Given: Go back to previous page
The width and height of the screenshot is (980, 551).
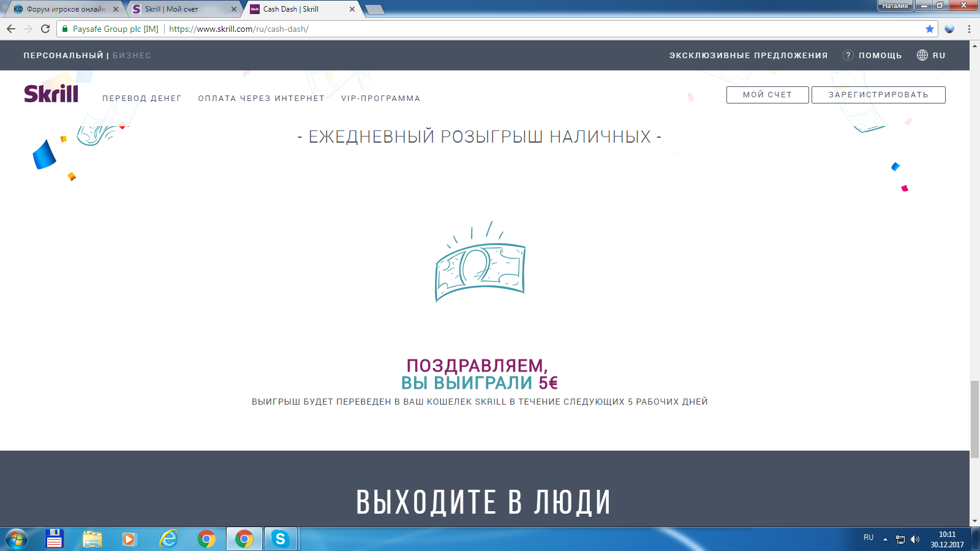Looking at the screenshot, I should point(11,29).
